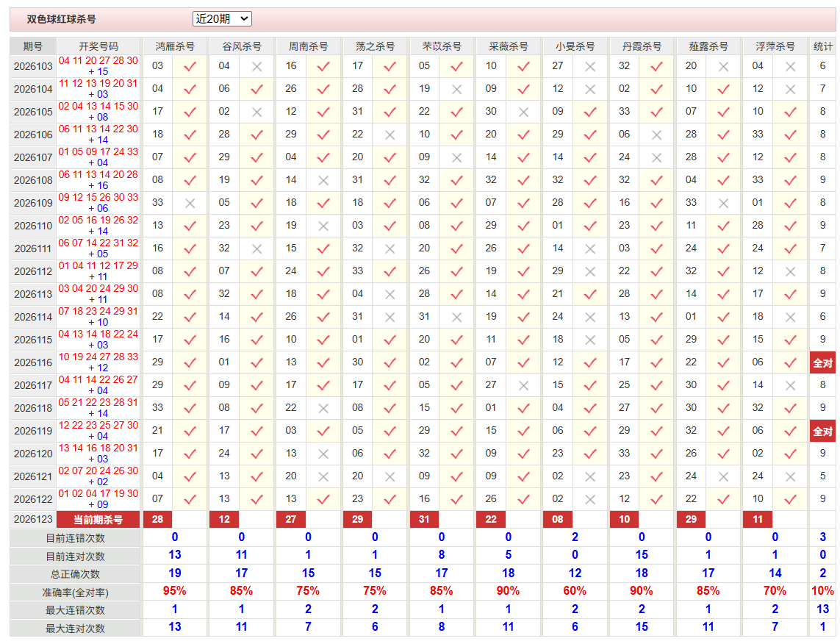Viewport: 840px width, 644px height.
Task: Click the cross mark for 丹霞杀号 in period 2026106
Action: pos(657,135)
